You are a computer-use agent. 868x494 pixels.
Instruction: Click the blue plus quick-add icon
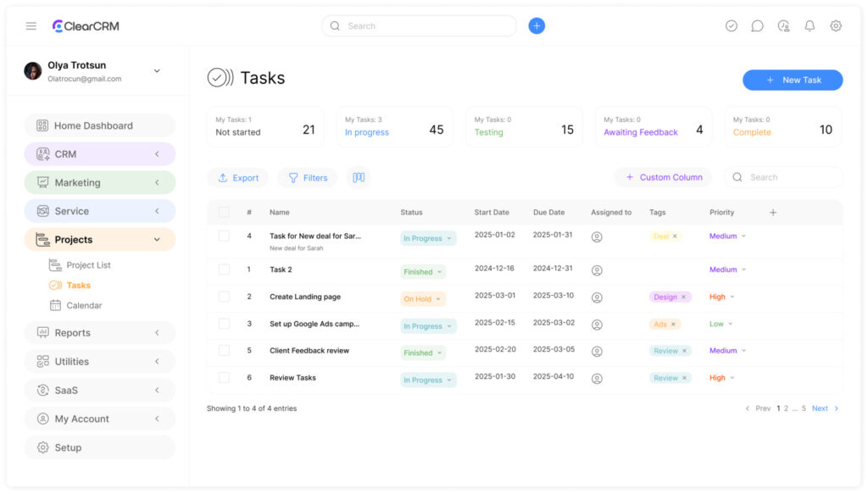click(x=537, y=26)
